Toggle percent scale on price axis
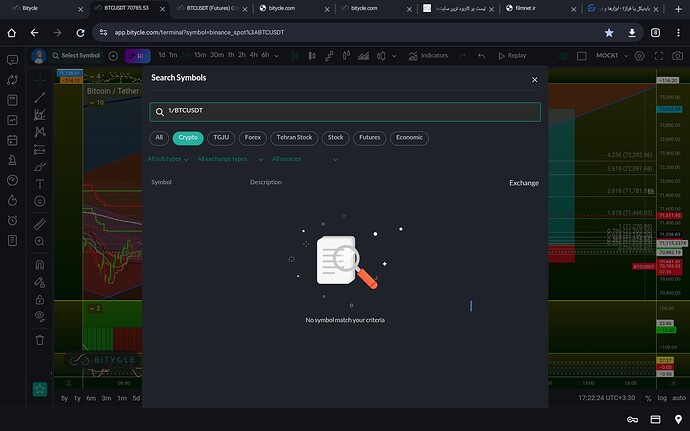 click(x=648, y=398)
